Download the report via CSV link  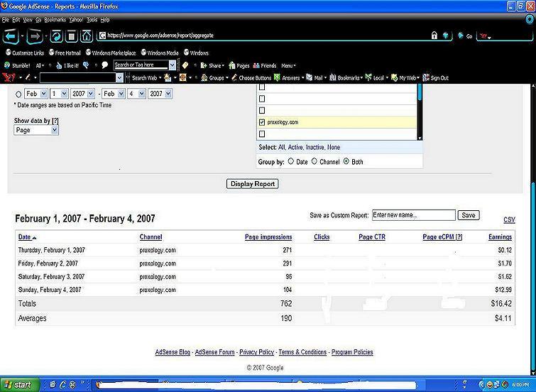(x=509, y=220)
